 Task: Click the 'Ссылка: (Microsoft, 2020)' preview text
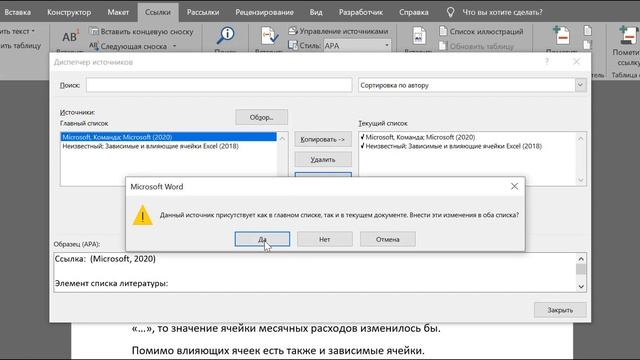click(105, 259)
